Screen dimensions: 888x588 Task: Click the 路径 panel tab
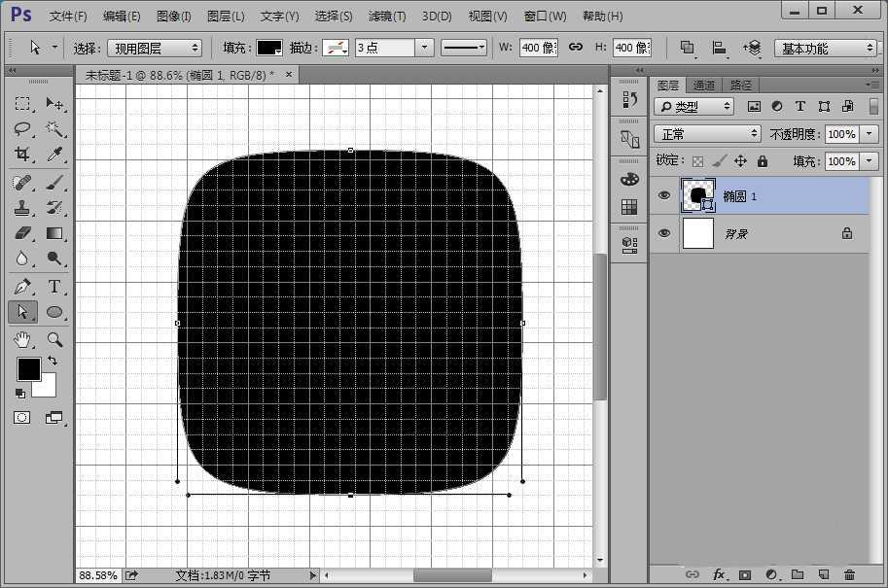pyautogui.click(x=740, y=86)
